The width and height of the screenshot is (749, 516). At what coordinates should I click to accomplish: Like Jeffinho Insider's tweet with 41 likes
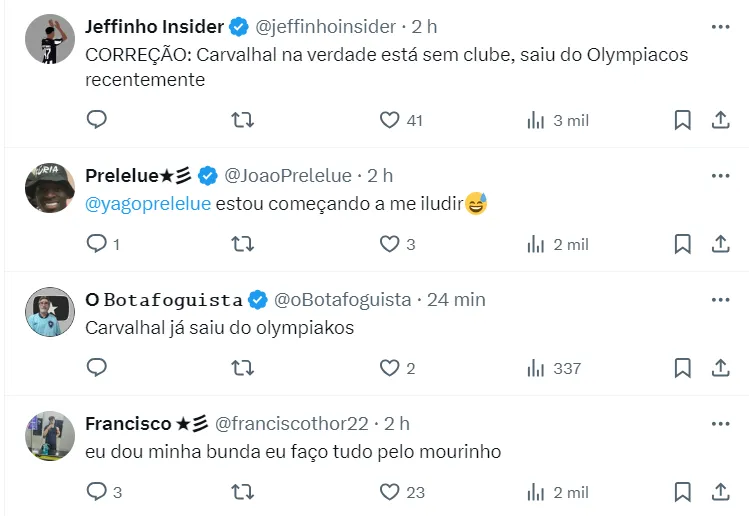[x=390, y=120]
